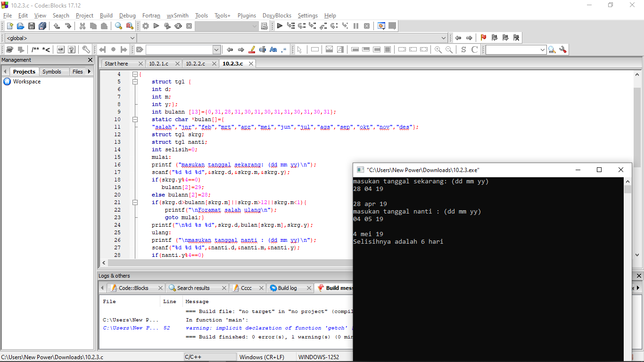The width and height of the screenshot is (644, 362).
Task: Collapse the code fold at line 21
Action: pyautogui.click(x=135, y=202)
